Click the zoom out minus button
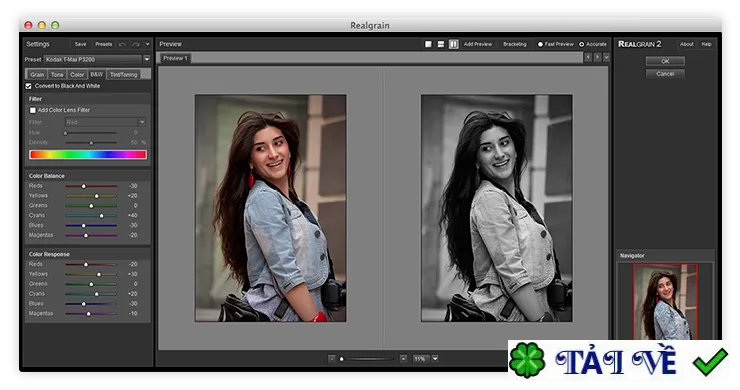The image size is (740, 390). pos(332,359)
